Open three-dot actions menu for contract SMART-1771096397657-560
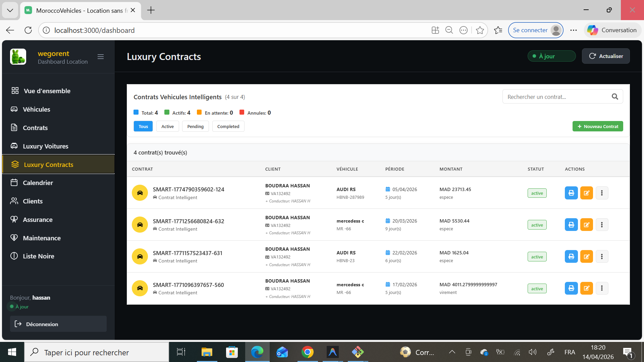Screen dimensions: 644x362 coord(602,288)
